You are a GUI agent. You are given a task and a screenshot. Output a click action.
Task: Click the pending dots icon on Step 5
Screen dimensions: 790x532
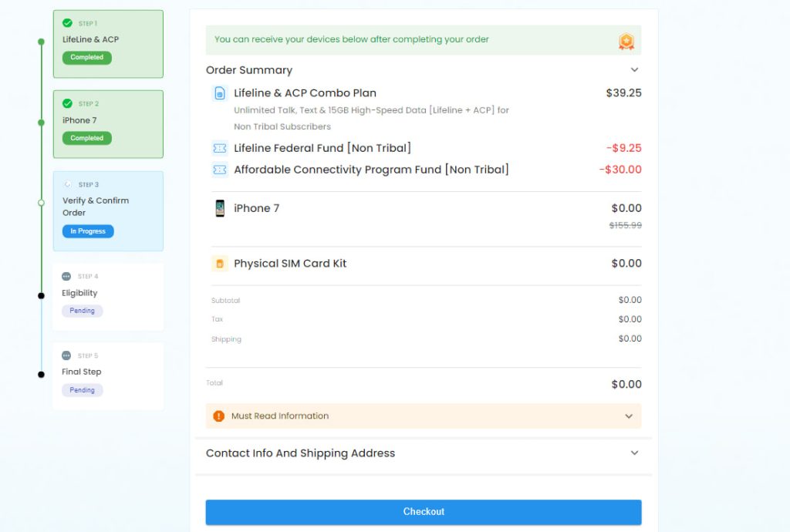(66, 356)
